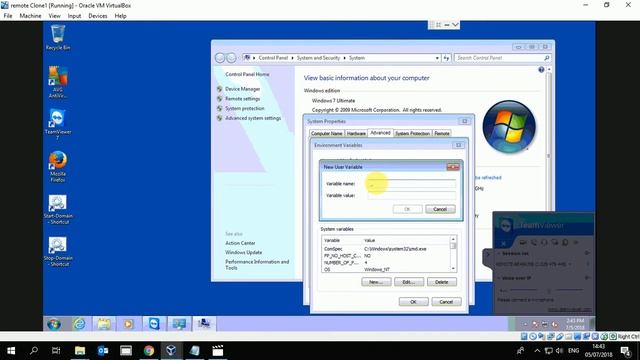Select the TeamViewer 7 desktop shortcut

pos(58,124)
